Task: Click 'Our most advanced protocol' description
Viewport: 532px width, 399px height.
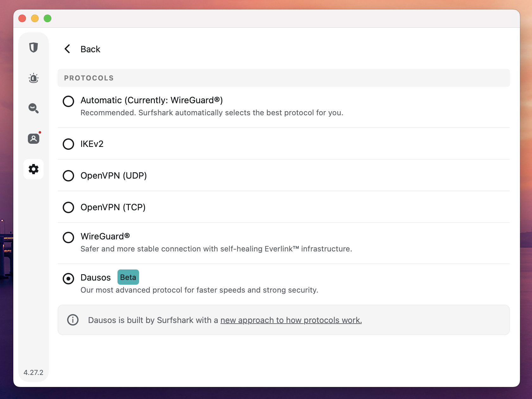Action: 199,290
